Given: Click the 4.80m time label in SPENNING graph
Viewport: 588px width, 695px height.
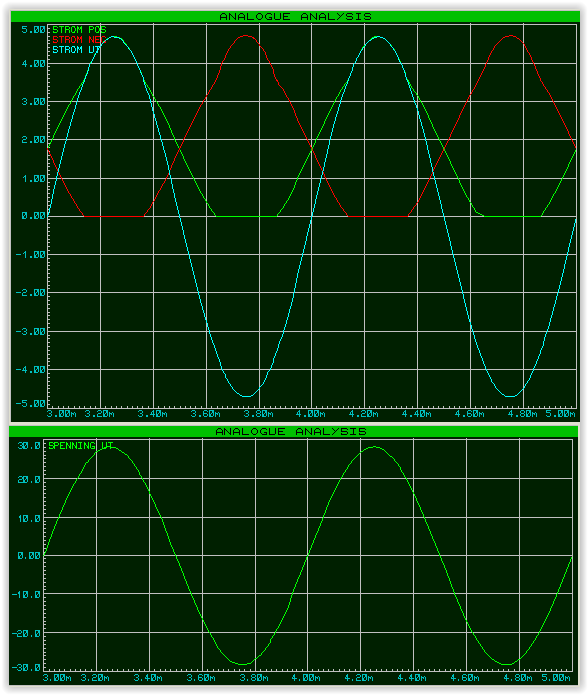Looking at the screenshot, I should click(x=518, y=678).
